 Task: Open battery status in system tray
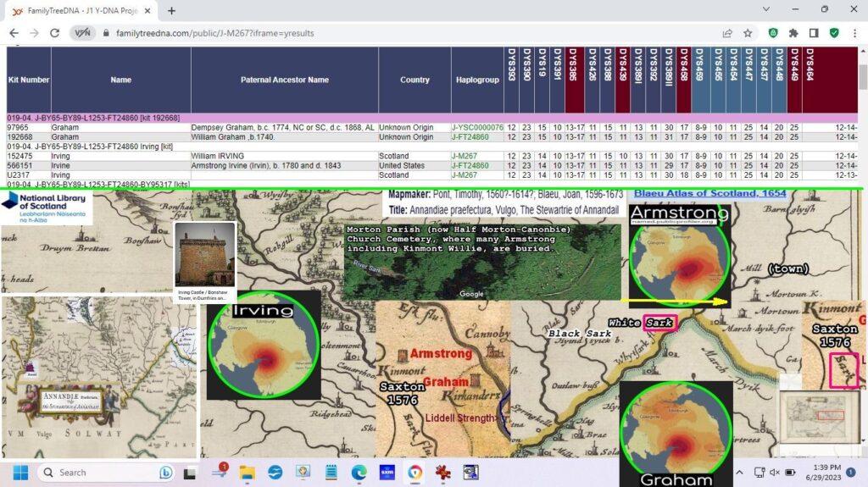pyautogui.click(x=790, y=473)
